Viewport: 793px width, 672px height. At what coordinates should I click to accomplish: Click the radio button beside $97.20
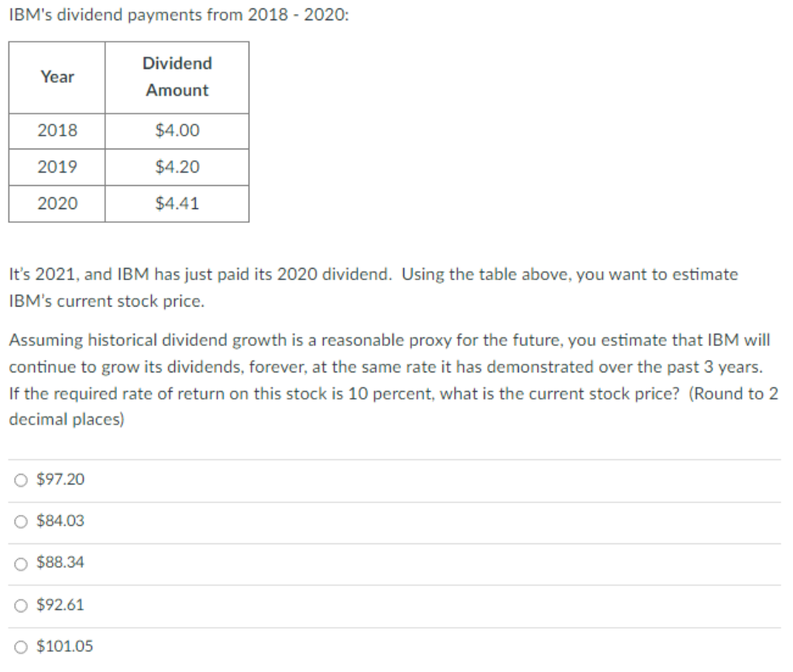point(19,479)
